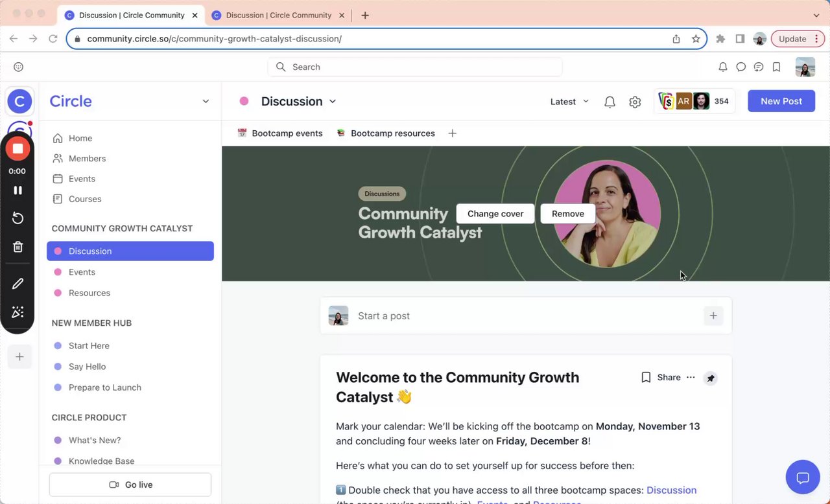The image size is (830, 504).
Task: Open the Bootcamp events tab
Action: pos(280,133)
